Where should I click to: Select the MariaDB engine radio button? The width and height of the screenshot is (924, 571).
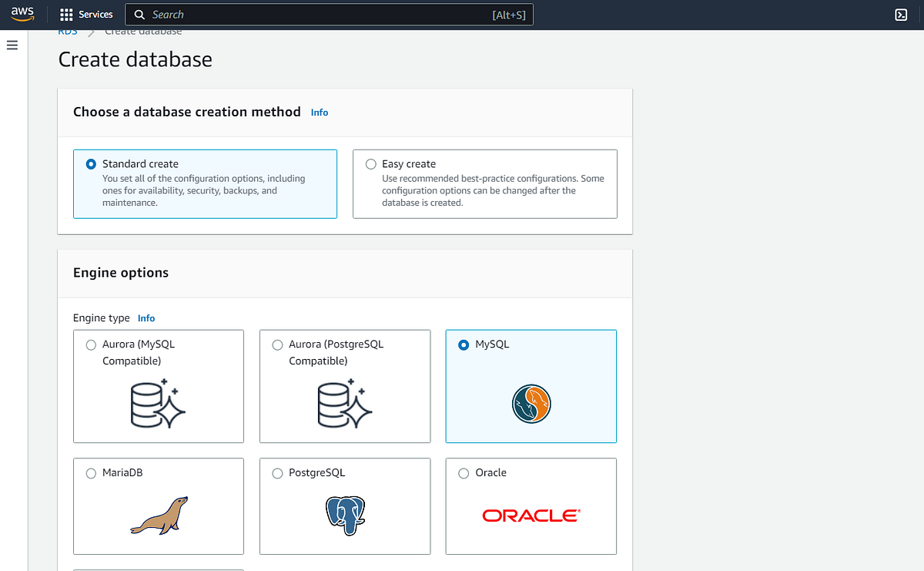(90, 472)
